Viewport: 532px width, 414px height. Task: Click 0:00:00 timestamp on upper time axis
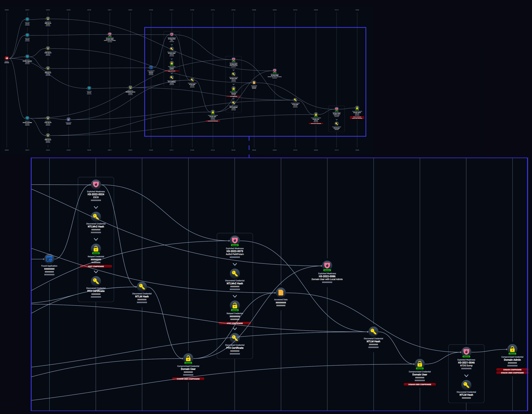click(x=7, y=10)
